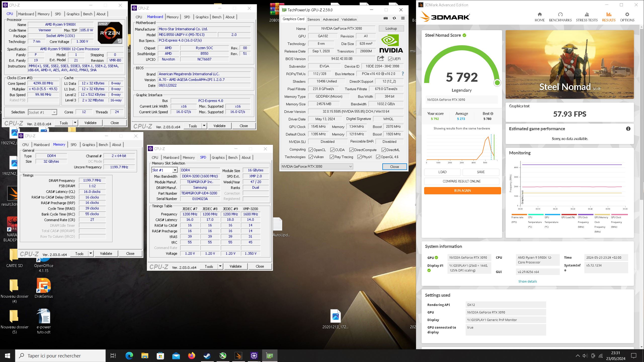Image resolution: width=644 pixels, height=362 pixels.
Task: Open Estimated game performance info icon
Action: point(628,129)
